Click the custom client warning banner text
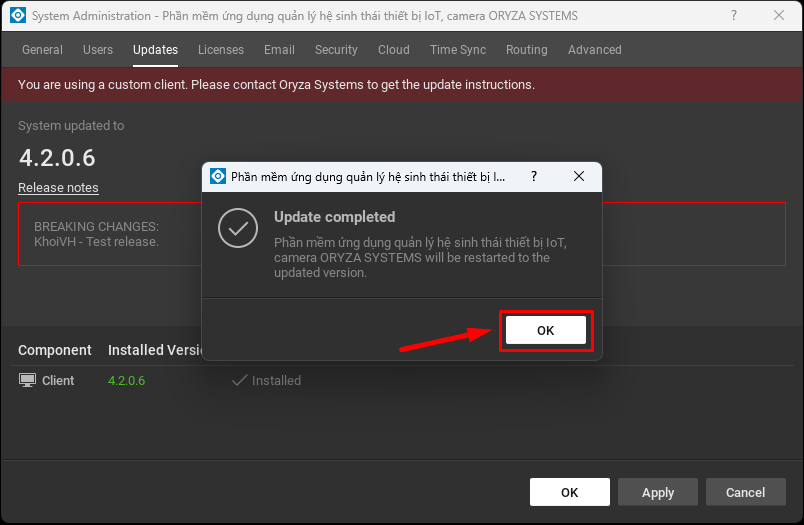The width and height of the screenshot is (804, 525). (276, 85)
